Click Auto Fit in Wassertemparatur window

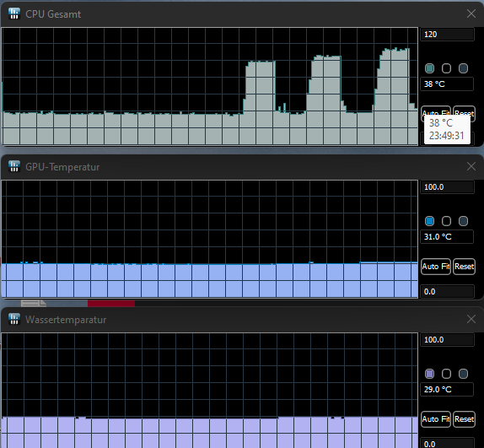[x=436, y=419]
